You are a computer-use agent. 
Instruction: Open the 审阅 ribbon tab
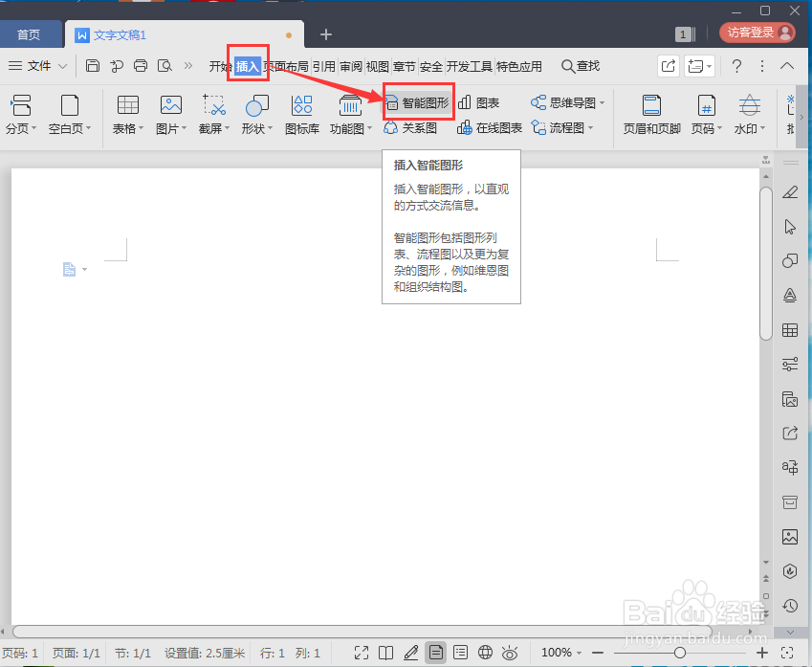(x=351, y=66)
